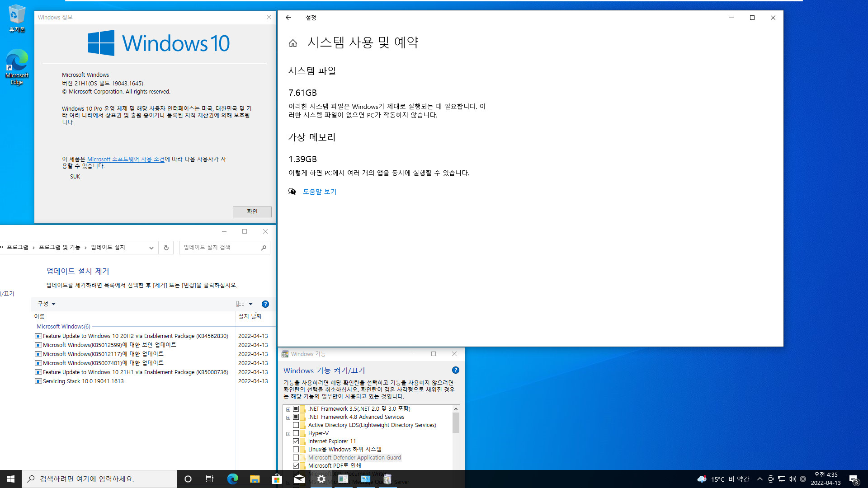Expand Active Directory LDS tree item

(x=288, y=425)
